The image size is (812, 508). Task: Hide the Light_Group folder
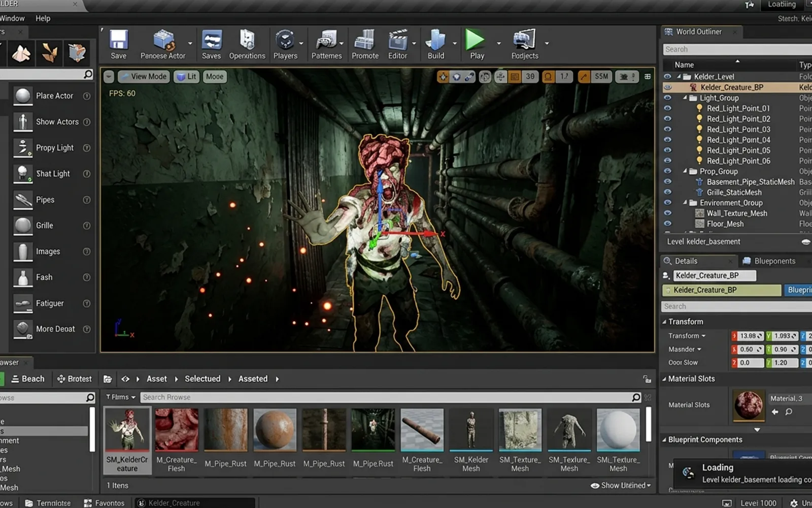tap(667, 98)
